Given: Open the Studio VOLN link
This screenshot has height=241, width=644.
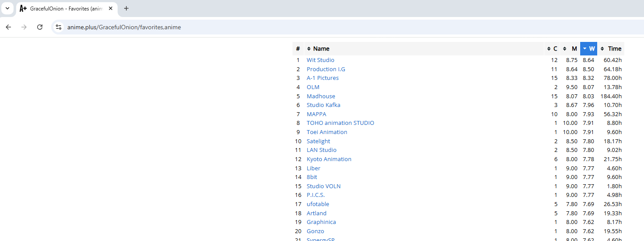Looking at the screenshot, I should (324, 186).
